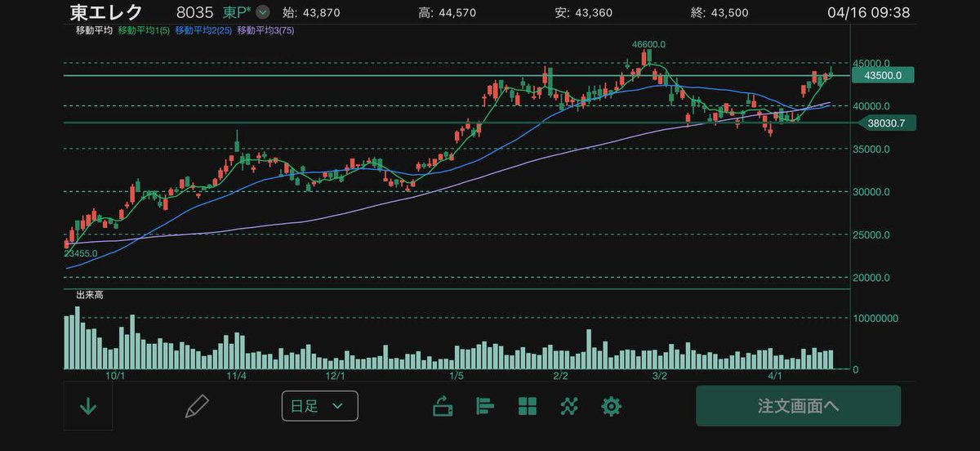980x451 pixels.
Task: Tap the 10/1 date axis label
Action: click(115, 376)
